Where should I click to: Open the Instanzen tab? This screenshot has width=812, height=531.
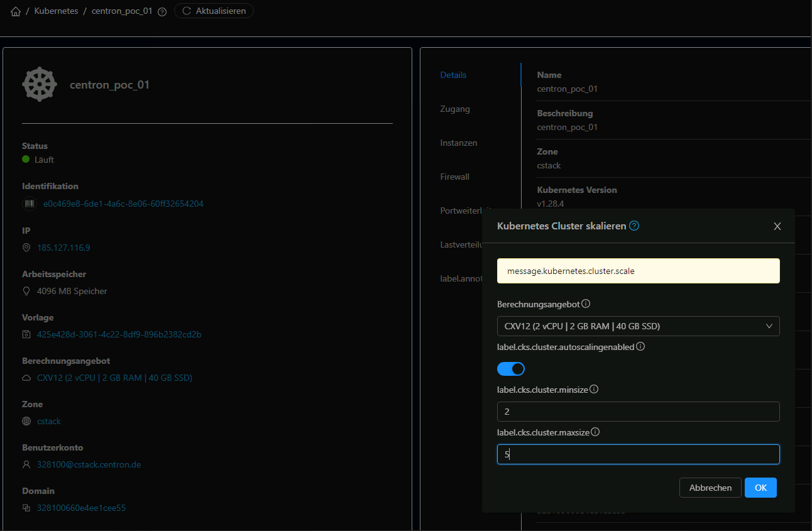[x=458, y=143]
